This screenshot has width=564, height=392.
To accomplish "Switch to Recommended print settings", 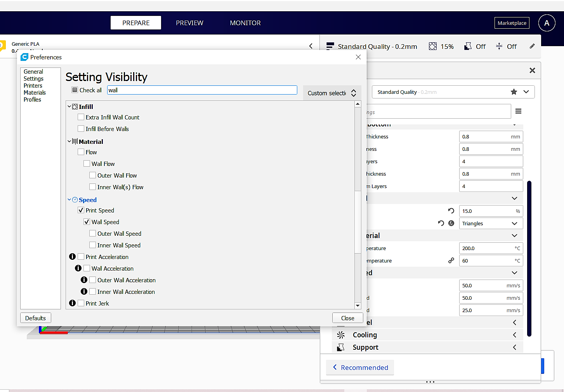I will (360, 368).
